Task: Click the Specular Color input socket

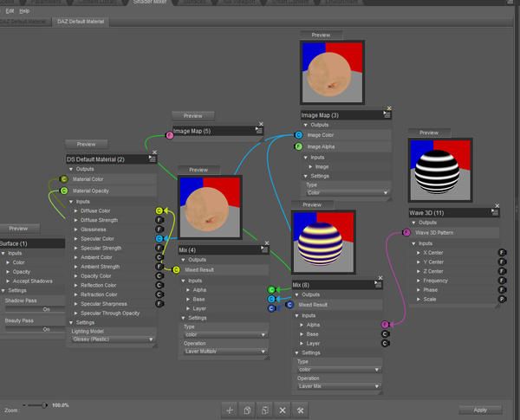Action: [x=159, y=238]
